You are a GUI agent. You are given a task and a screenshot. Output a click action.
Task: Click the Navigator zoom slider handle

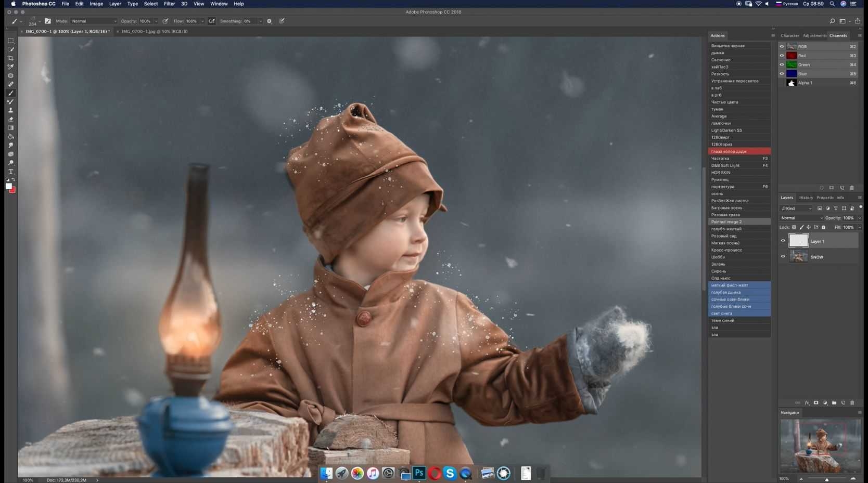(x=827, y=479)
